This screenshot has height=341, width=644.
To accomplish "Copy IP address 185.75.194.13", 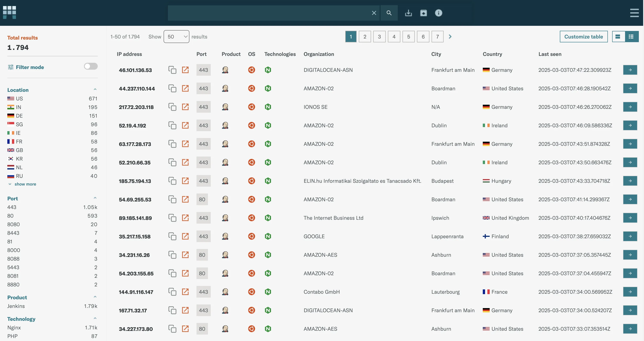I will point(172,181).
